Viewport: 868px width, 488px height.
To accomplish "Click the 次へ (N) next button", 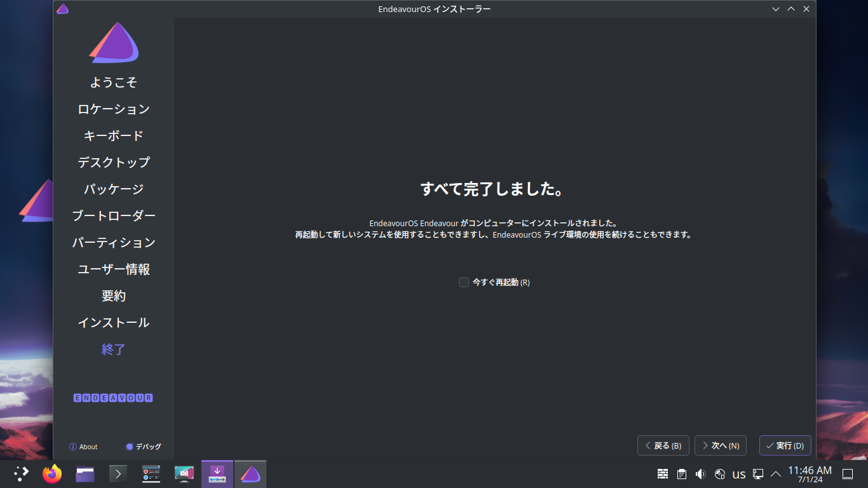I will [x=721, y=445].
